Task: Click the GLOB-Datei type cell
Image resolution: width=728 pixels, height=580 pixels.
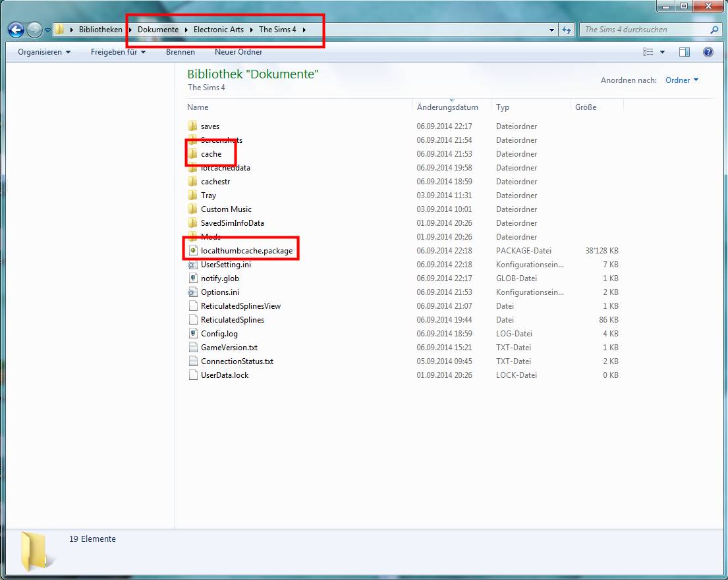Action: point(517,278)
